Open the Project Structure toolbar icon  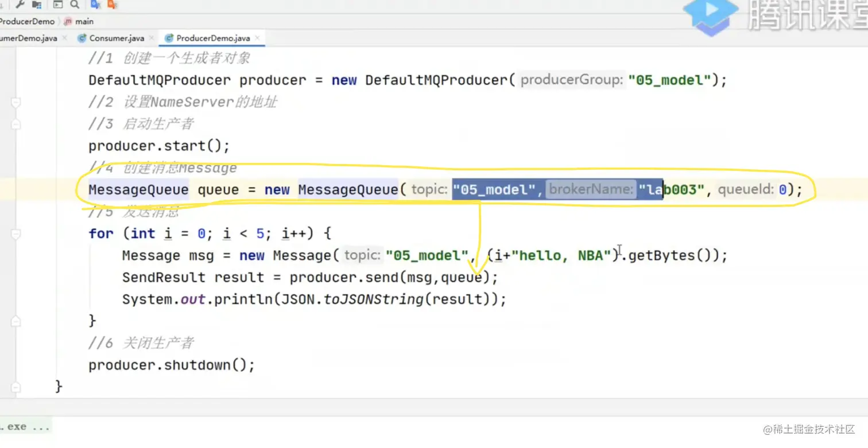(37, 5)
